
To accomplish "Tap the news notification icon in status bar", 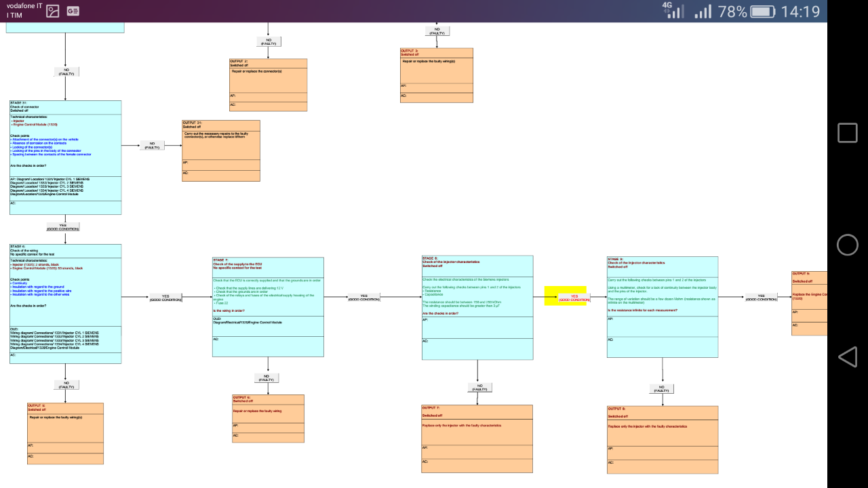I will pyautogui.click(x=73, y=11).
